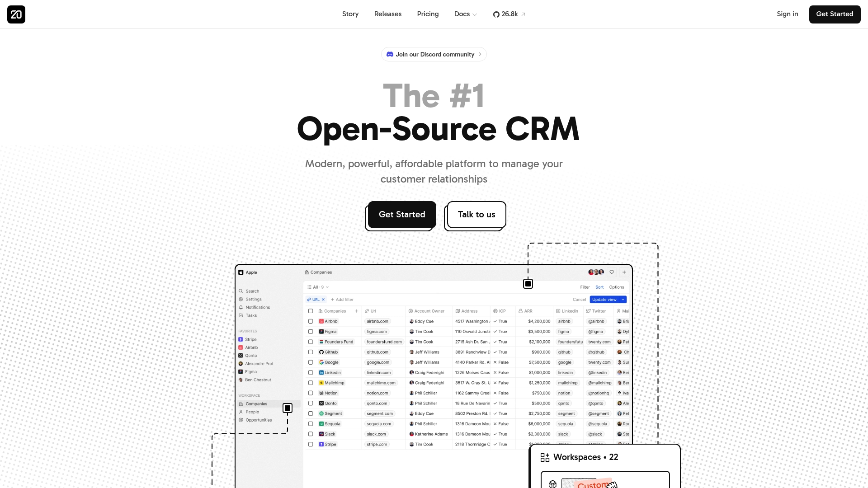Image resolution: width=868 pixels, height=488 pixels.
Task: Click the Workspaces panel icon
Action: pyautogui.click(x=544, y=457)
